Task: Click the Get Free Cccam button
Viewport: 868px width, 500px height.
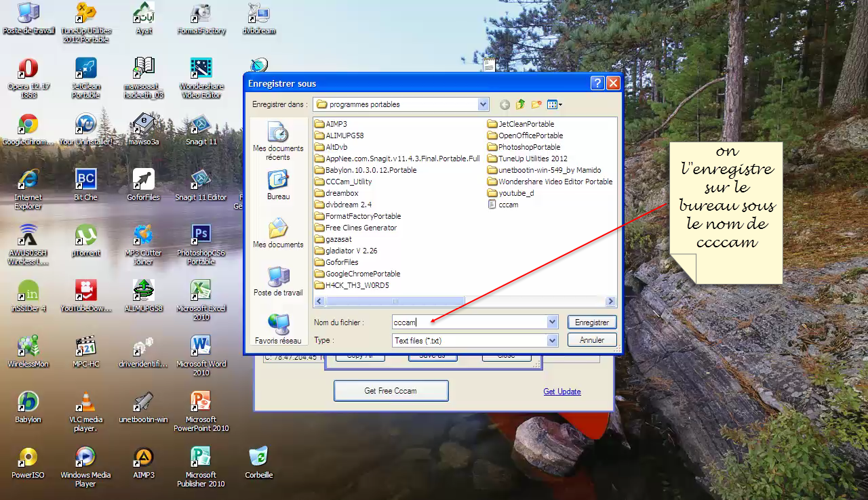Action: pyautogui.click(x=391, y=391)
